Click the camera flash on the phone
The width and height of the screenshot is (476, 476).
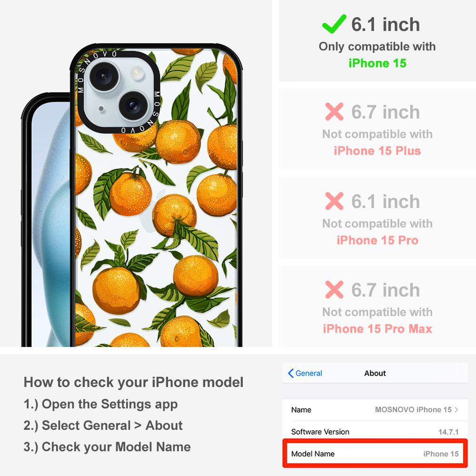[x=137, y=73]
